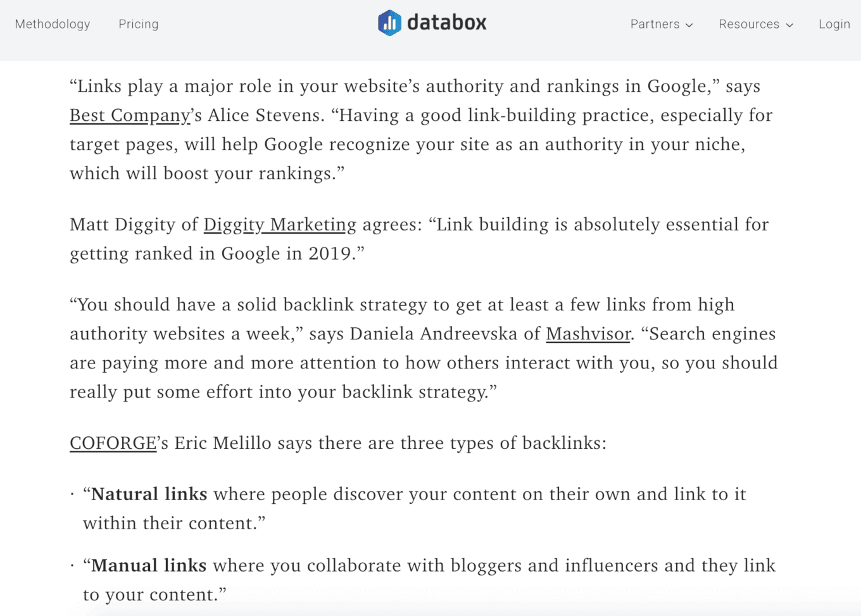Click the Resources dropdown chevron icon
Image resolution: width=861 pixels, height=616 pixels.
(x=789, y=25)
